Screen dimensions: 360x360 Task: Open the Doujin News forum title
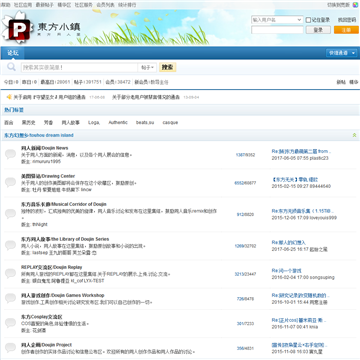pos(45,148)
